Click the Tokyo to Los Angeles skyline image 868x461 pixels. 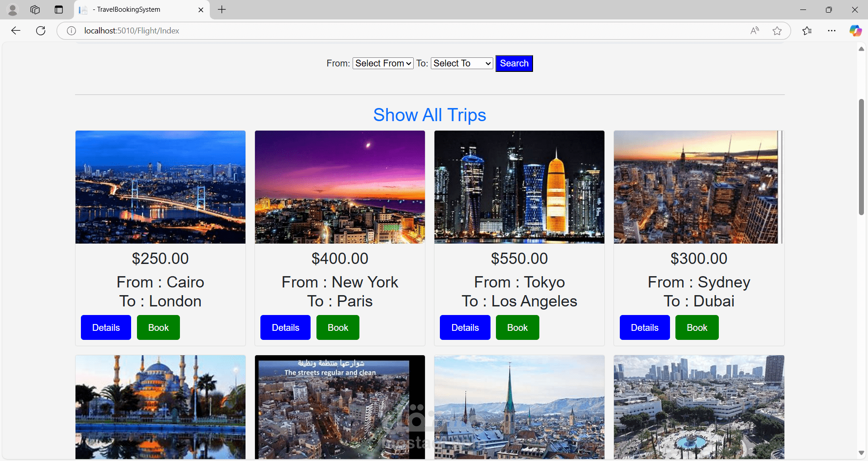519,187
